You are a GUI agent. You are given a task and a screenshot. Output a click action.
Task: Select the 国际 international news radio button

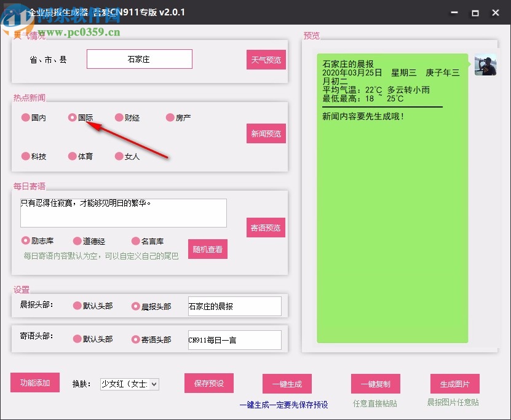[73, 117]
